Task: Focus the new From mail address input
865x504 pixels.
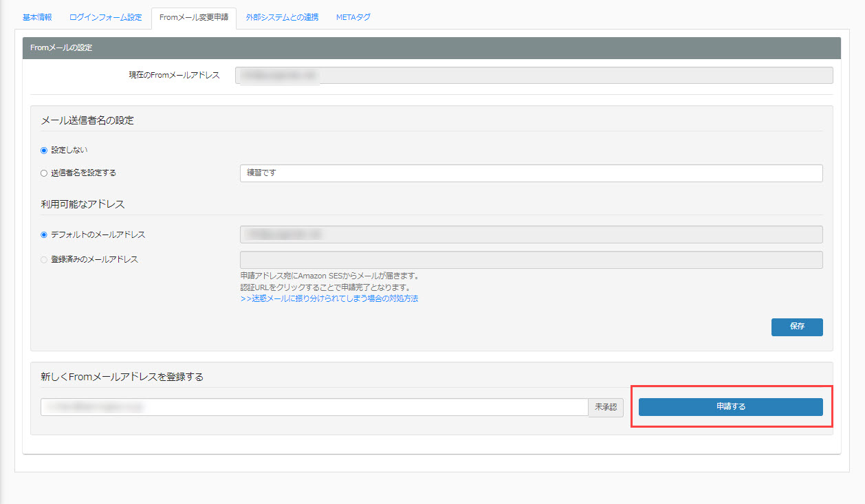Action: 314,407
